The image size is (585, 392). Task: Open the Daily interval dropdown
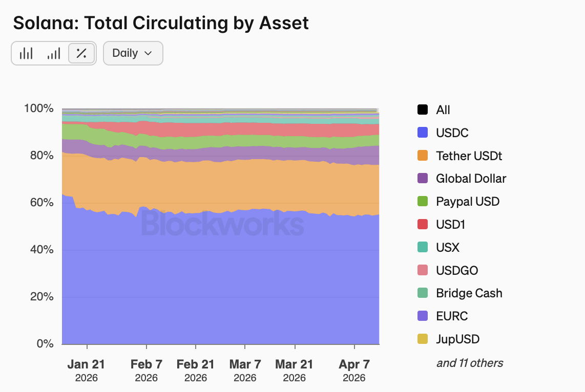(133, 53)
